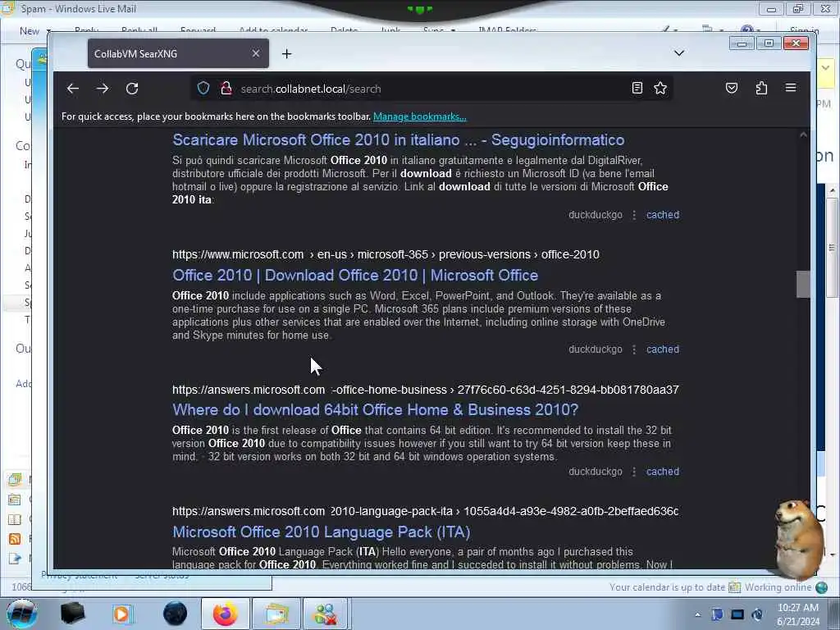
Task: Toggle reader view in address bar
Action: point(637,89)
